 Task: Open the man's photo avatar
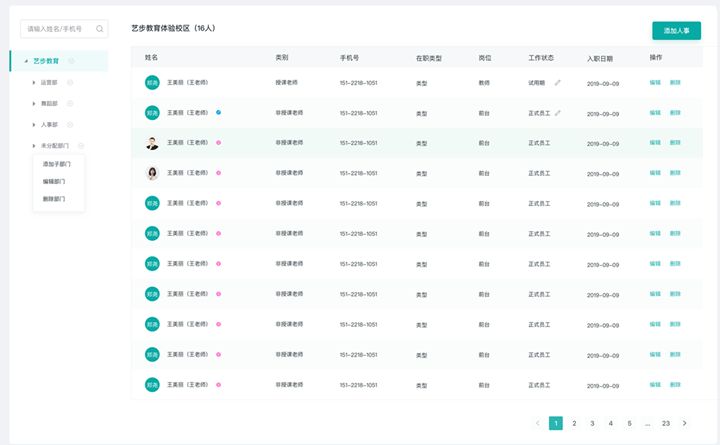[x=152, y=143]
